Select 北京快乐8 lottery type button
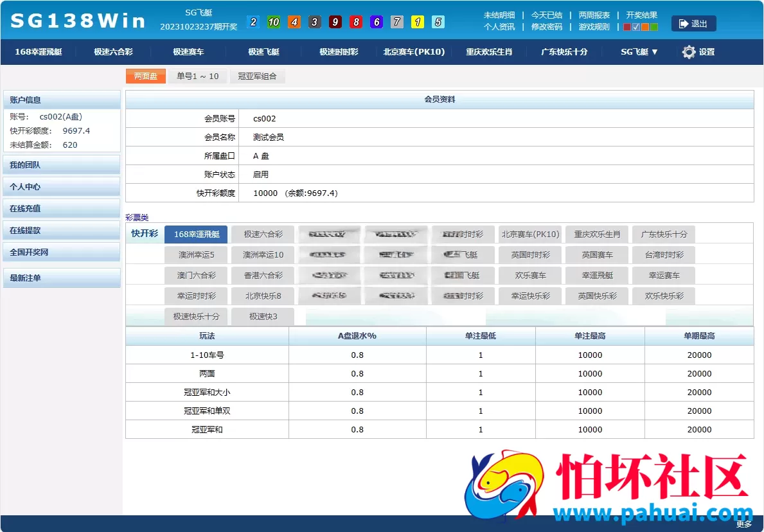The width and height of the screenshot is (764, 532). point(263,296)
